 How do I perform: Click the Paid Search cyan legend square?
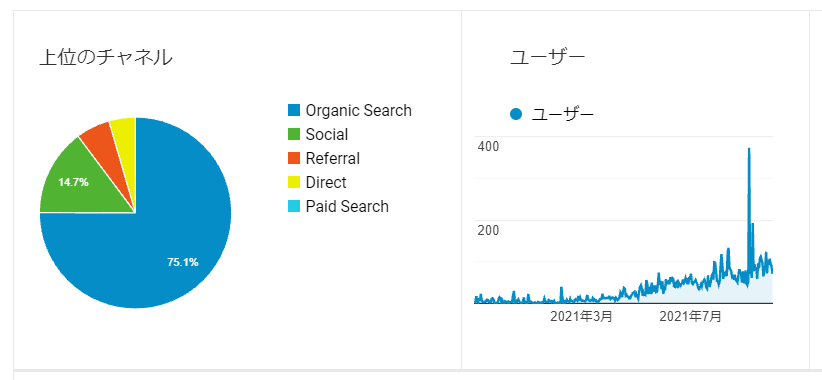[x=294, y=207]
